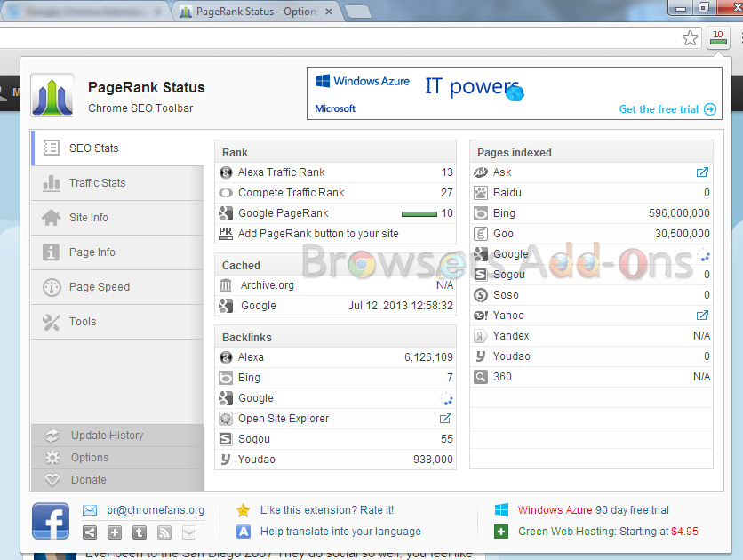Click Add PageRank button to your site
The width and height of the screenshot is (743, 560).
click(318, 234)
